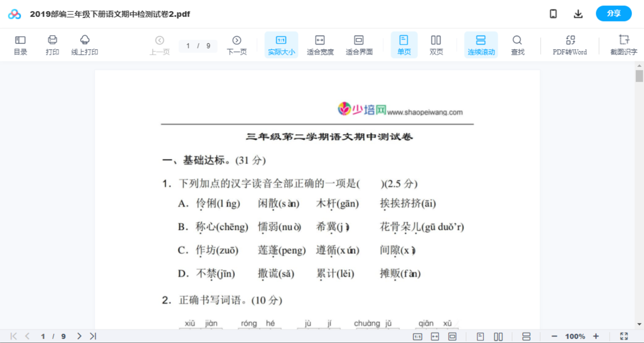Open the 查找 search tool
This screenshot has width=644, height=343.
click(x=517, y=45)
